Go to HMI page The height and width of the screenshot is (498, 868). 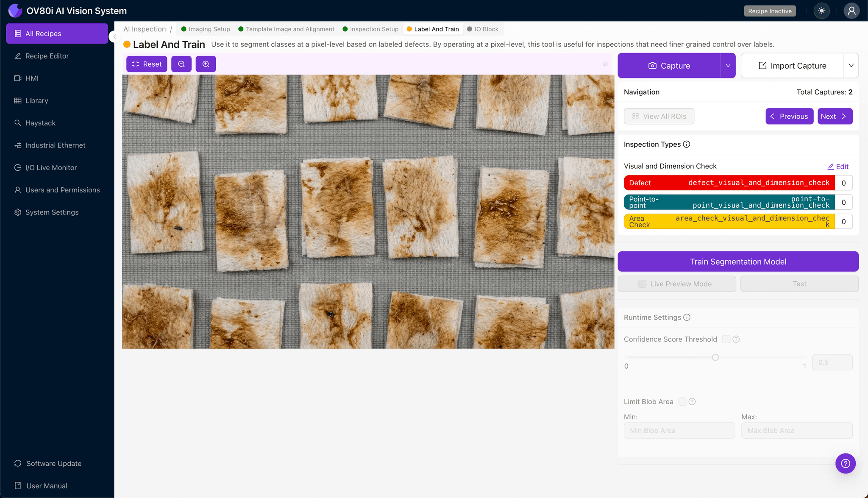click(x=57, y=78)
